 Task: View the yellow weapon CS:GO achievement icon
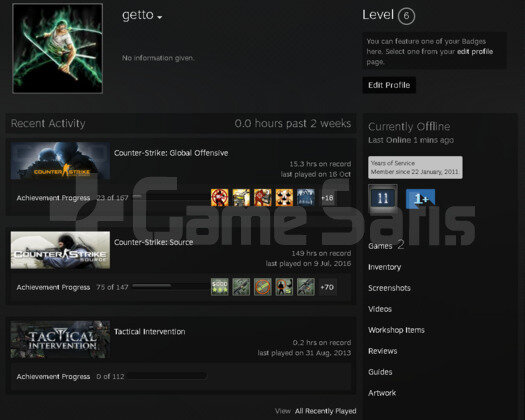point(241,197)
